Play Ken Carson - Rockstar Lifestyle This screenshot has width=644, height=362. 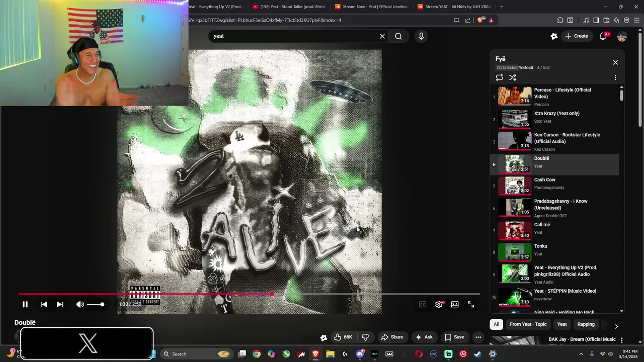pos(554,142)
